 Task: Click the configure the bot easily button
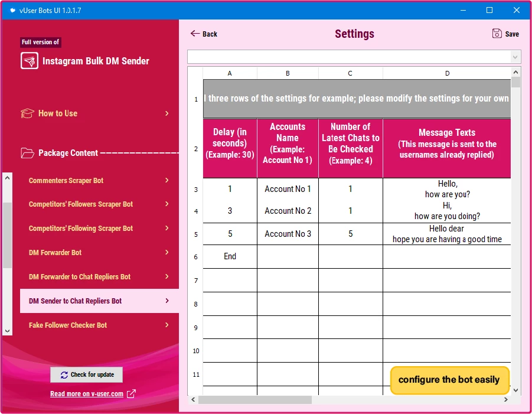point(449,380)
